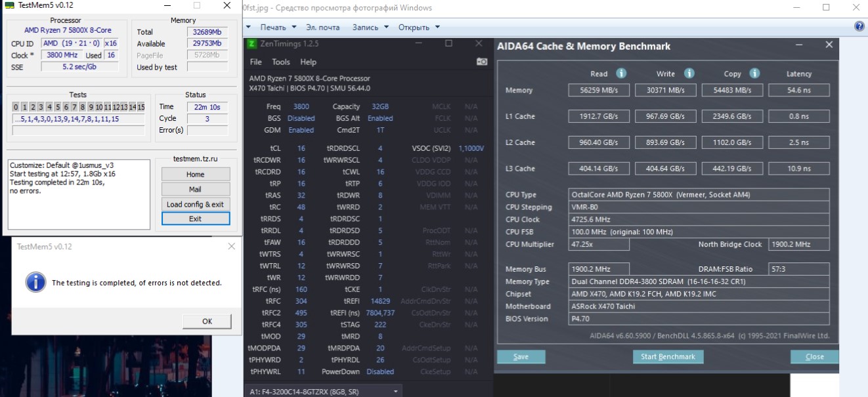
Task: Click the DRAM:FSB Ratio 57:3 field
Action: pyautogui.click(x=798, y=270)
